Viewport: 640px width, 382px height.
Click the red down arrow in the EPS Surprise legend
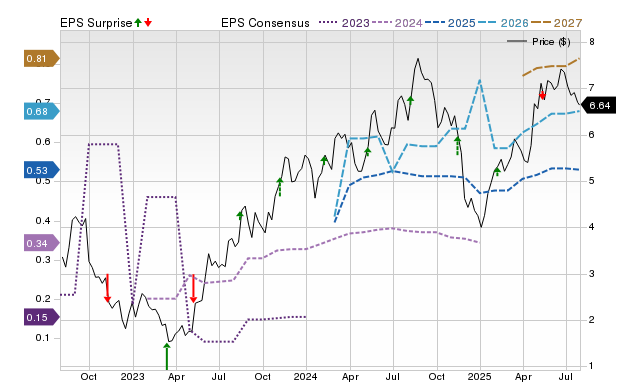pyautogui.click(x=148, y=22)
